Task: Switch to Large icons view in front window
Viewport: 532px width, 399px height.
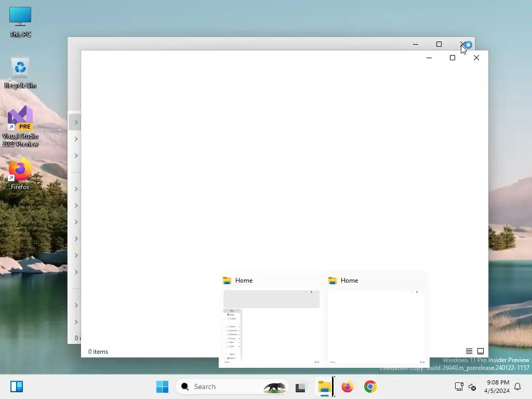Action: click(481, 351)
